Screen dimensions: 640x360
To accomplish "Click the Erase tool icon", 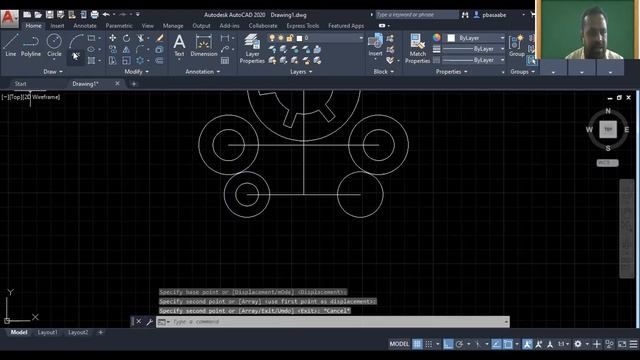I will [160, 38].
